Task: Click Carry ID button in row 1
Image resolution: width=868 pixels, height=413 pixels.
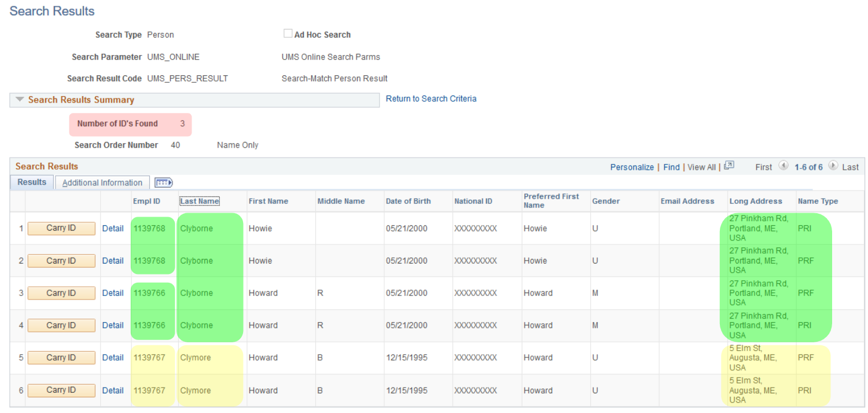Action: click(61, 228)
